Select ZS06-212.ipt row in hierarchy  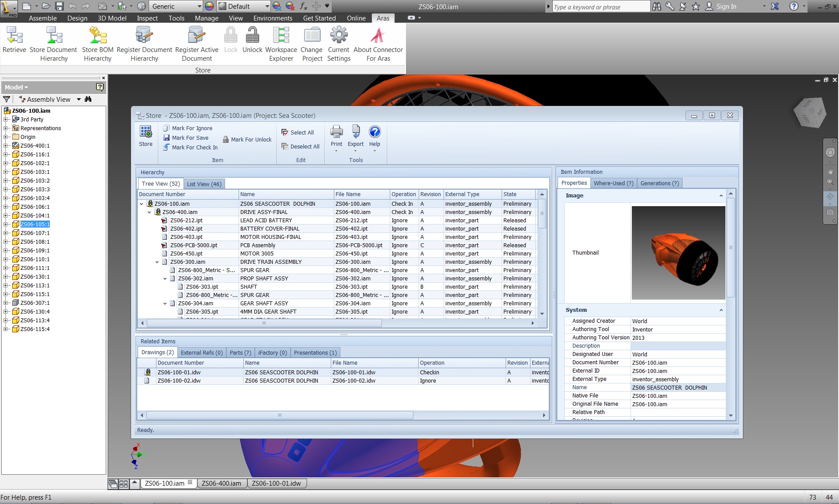tap(337, 221)
